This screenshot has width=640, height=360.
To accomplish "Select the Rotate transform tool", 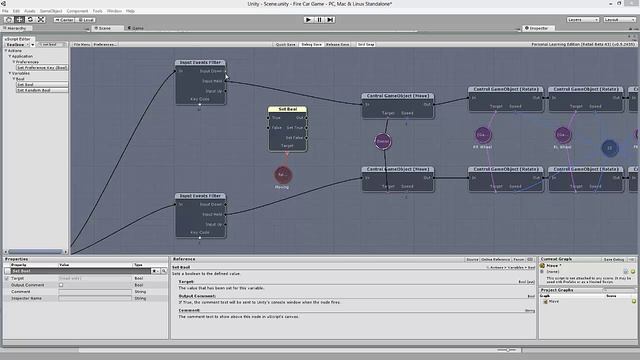I will coord(30,20).
